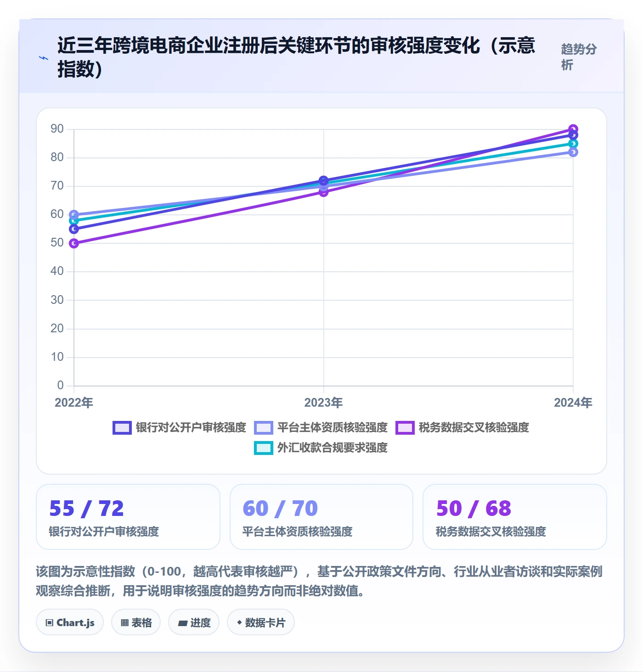Select the 60 / 70 data card

tap(321, 517)
